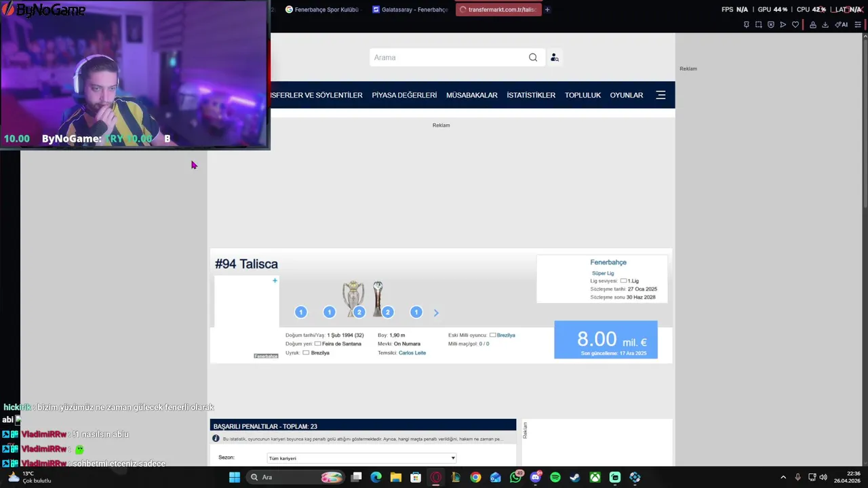Open Brezilya former national team link
Image resolution: width=868 pixels, height=488 pixels.
pyautogui.click(x=506, y=335)
